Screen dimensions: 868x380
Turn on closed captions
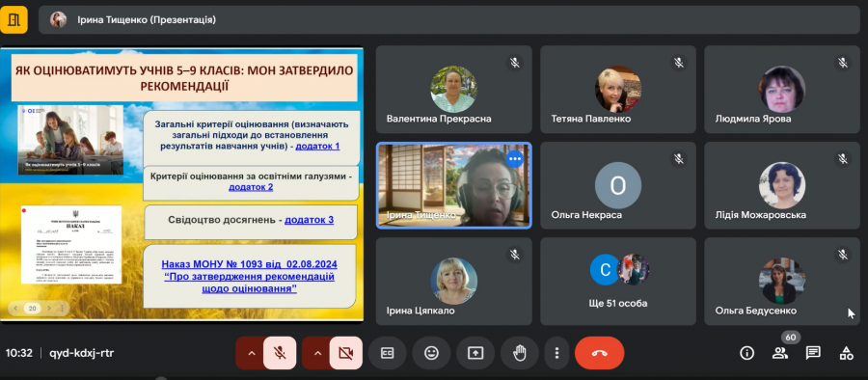(387, 353)
